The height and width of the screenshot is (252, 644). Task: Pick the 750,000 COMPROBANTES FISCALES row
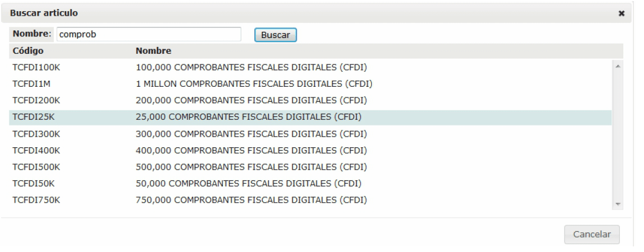[x=251, y=200]
